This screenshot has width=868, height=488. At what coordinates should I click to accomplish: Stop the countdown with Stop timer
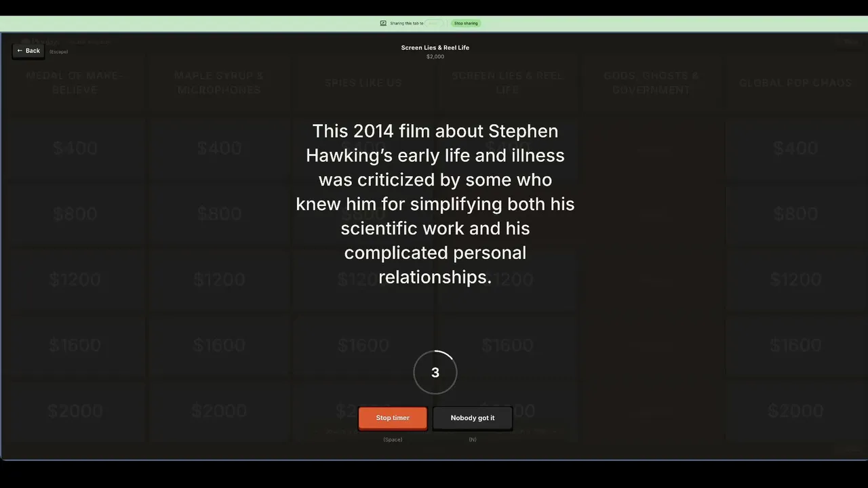[x=393, y=418]
